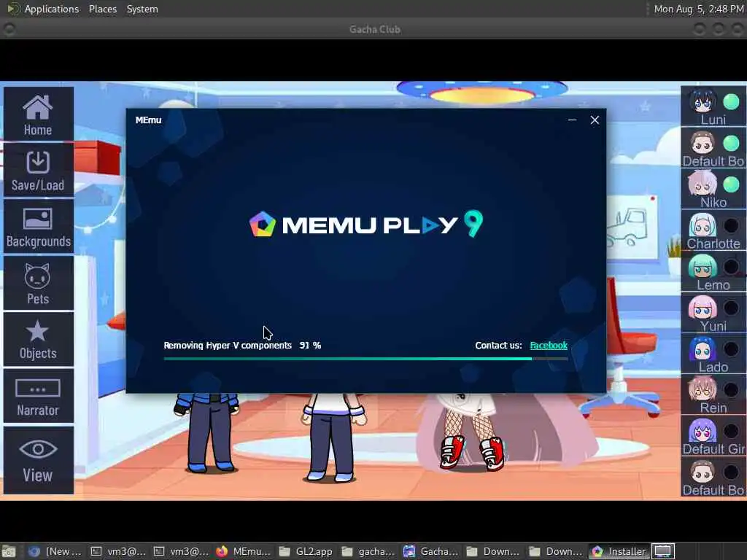Switch to the 'Gacha...' app taskbar entry
The image size is (747, 560).
[431, 551]
